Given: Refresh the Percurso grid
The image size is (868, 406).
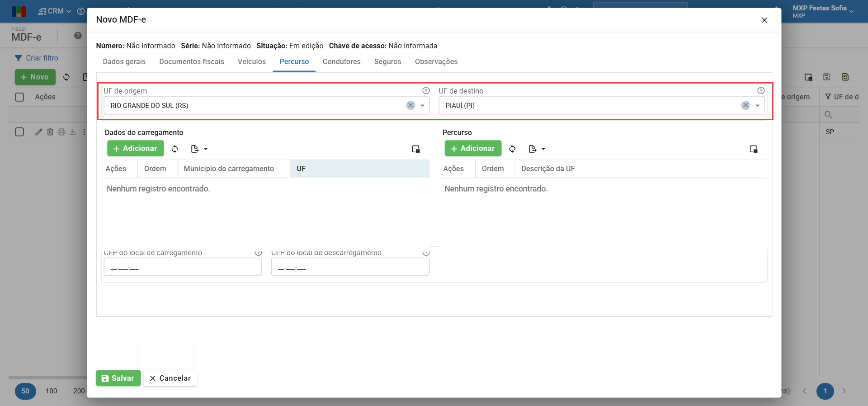Looking at the screenshot, I should [x=513, y=149].
